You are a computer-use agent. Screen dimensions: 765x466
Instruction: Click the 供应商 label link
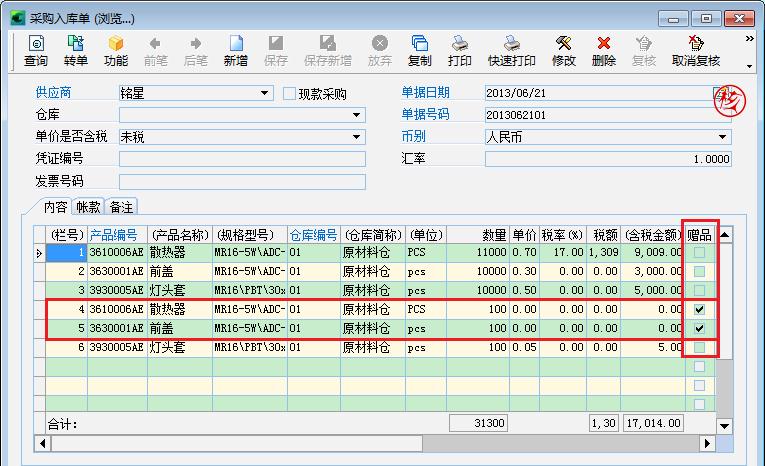(53, 92)
